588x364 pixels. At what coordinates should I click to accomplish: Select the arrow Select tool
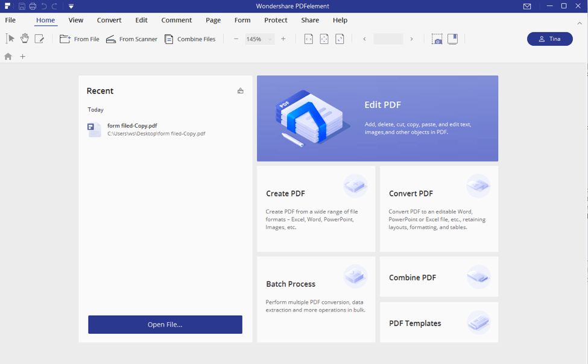pyautogui.click(x=10, y=39)
